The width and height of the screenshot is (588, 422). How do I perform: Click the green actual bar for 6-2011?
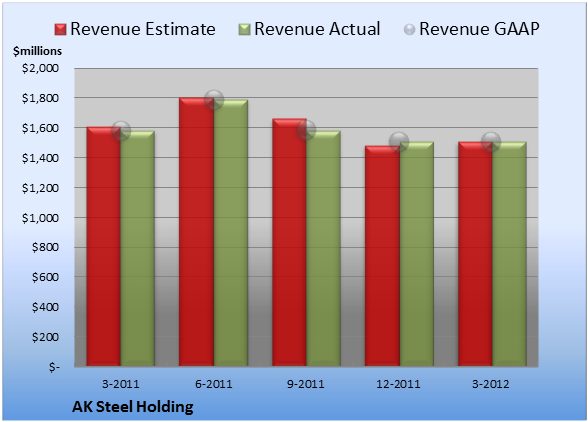click(x=231, y=233)
